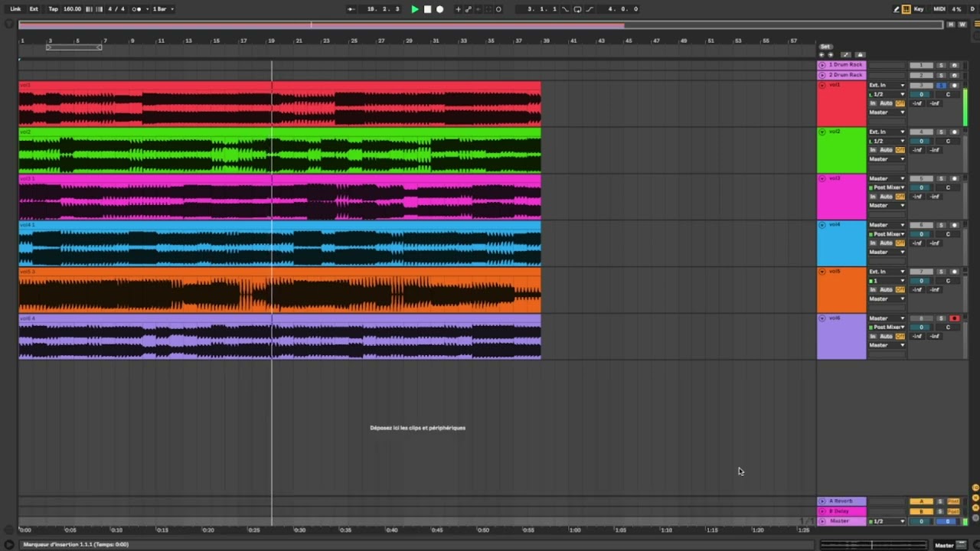Toggle the Key map mode button

[x=920, y=9]
